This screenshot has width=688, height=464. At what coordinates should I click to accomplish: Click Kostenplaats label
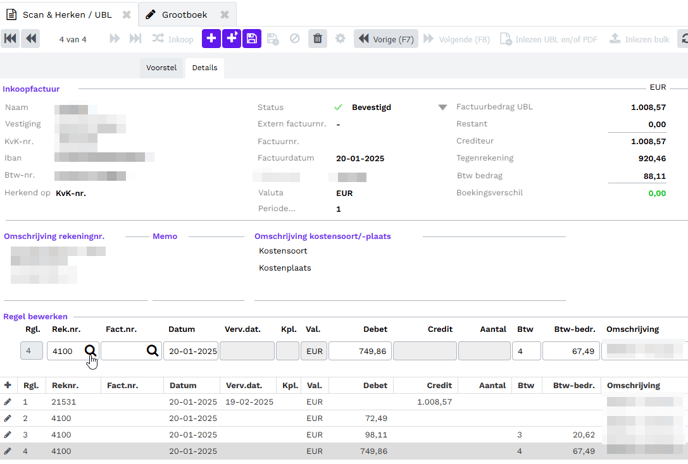[x=285, y=267]
